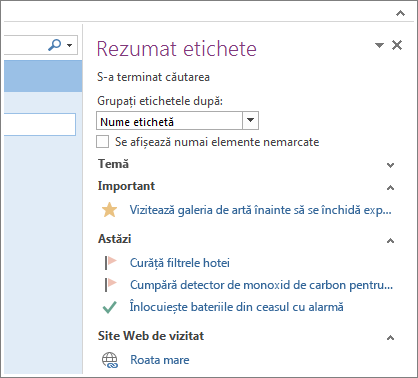Screen dimensions: 418x378
Task: Enable Se afișează numai elemente nemarcate checkbox
Action: (102, 142)
